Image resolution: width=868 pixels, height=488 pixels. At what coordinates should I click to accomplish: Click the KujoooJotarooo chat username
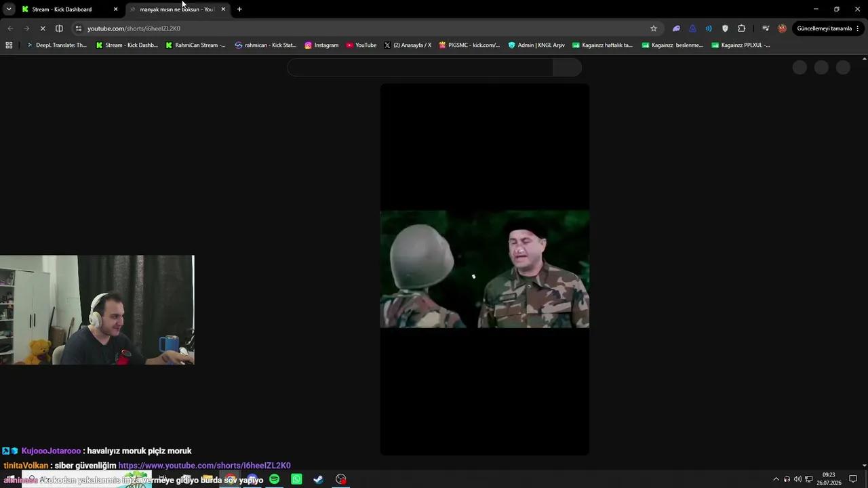click(51, 451)
